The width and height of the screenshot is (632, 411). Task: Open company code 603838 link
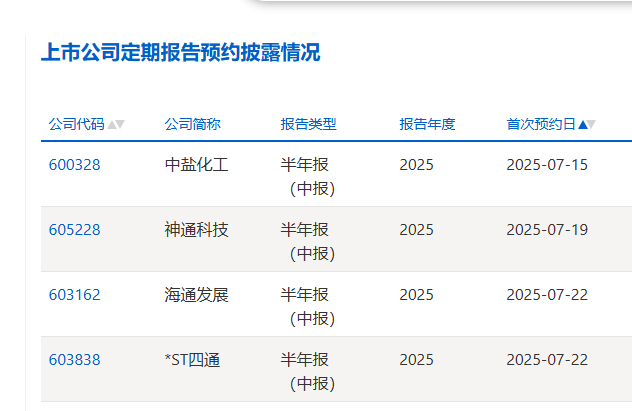75,359
